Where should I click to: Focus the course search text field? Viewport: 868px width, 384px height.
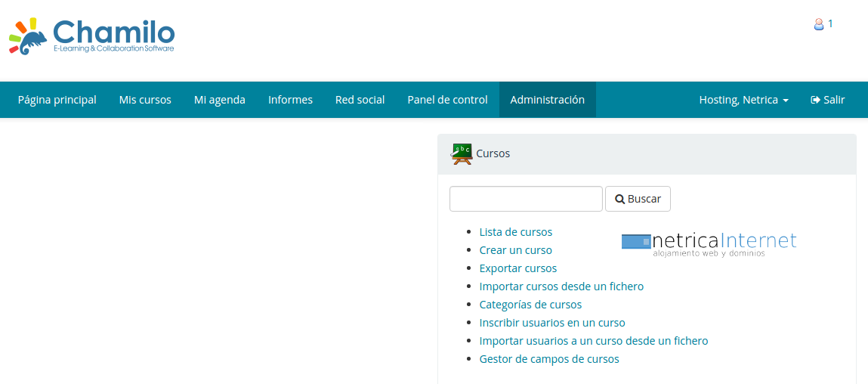coord(526,199)
